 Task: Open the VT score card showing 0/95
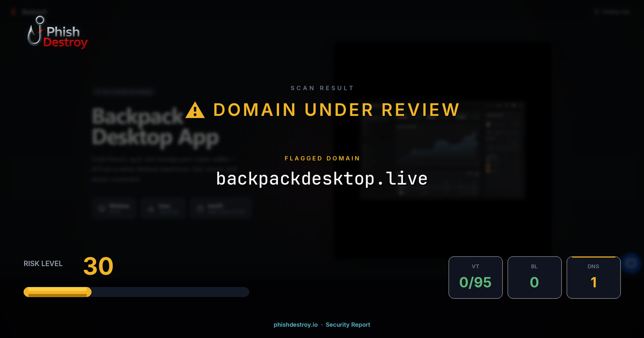pyautogui.click(x=475, y=277)
